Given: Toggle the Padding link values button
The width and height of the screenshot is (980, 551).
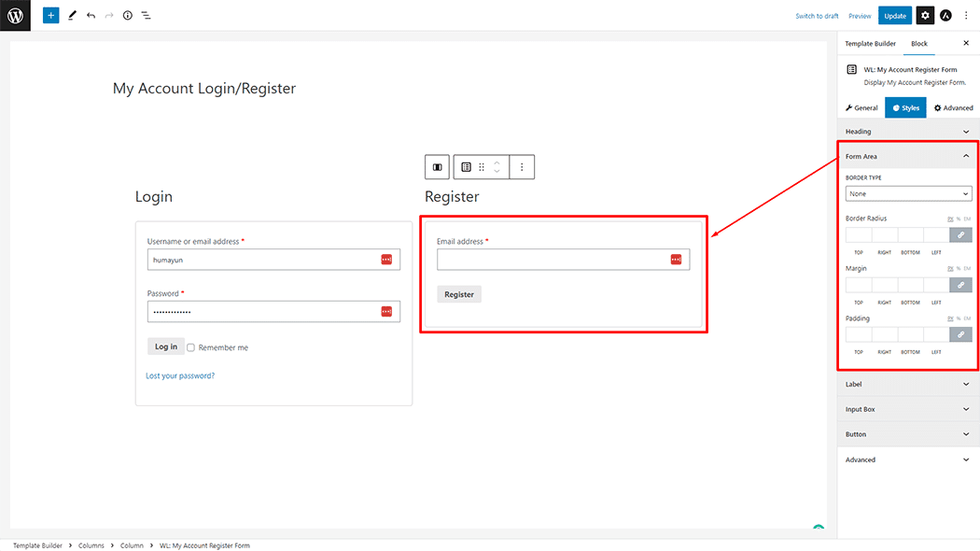Looking at the screenshot, I should (960, 333).
